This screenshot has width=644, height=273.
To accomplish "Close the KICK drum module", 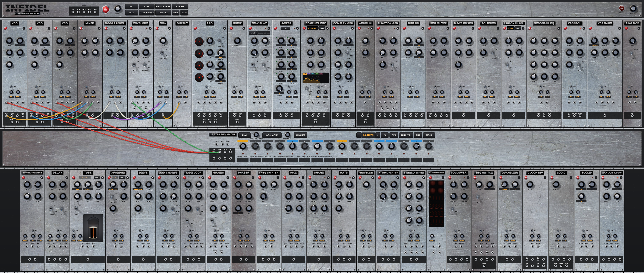I will click(x=303, y=178).
